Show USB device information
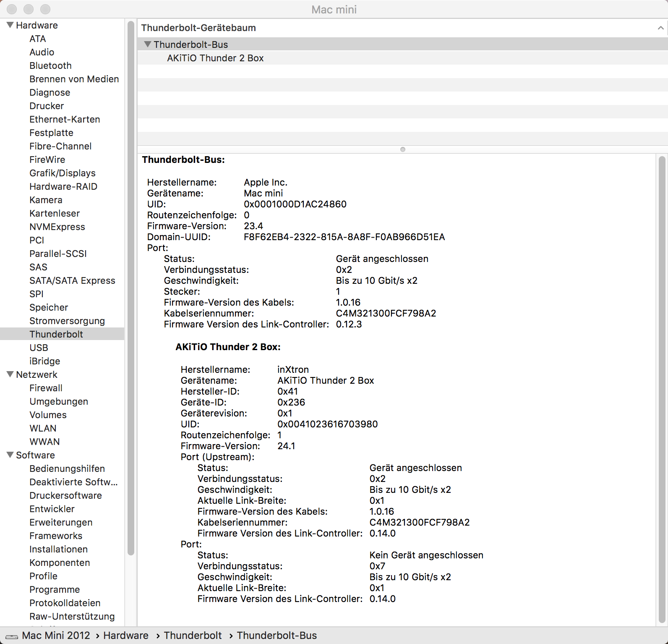The width and height of the screenshot is (668, 644). pos(39,348)
